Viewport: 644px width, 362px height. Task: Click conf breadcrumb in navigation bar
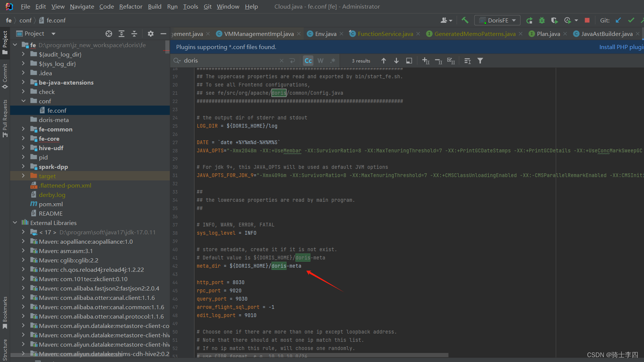click(x=25, y=20)
